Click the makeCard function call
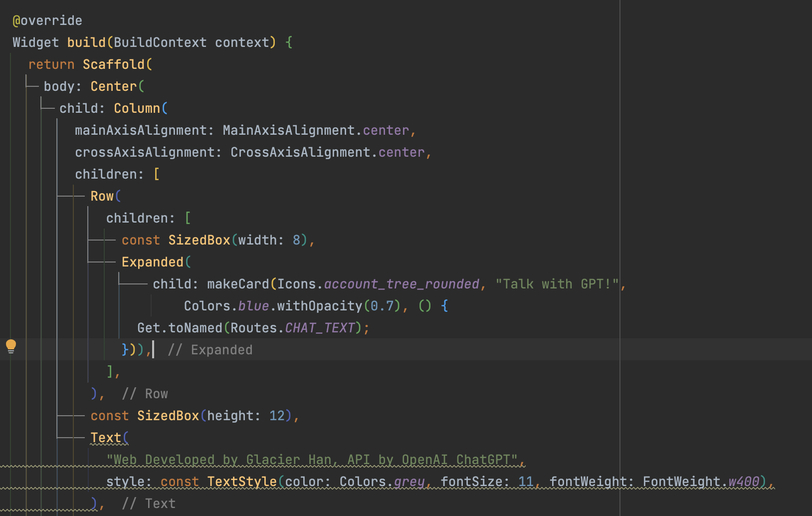The image size is (812, 516). coord(238,284)
